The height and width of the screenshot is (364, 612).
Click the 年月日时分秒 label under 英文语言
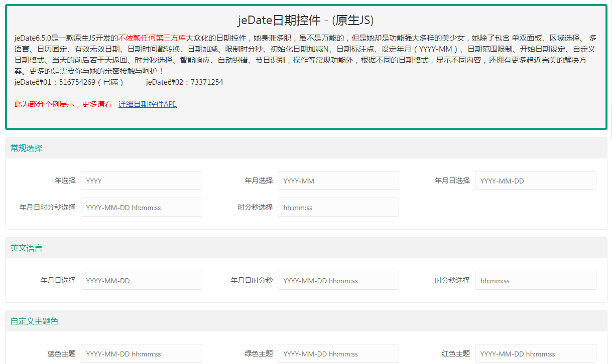click(252, 280)
